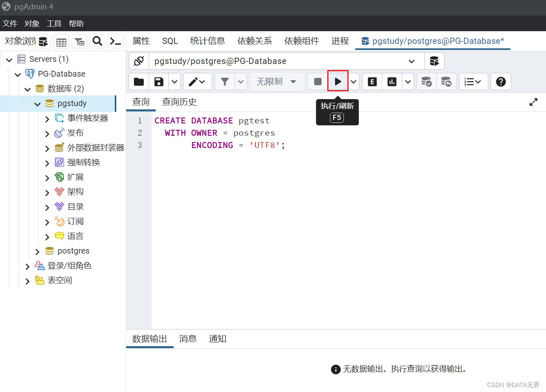
Task: Open the 工具 menu
Action: [x=54, y=23]
